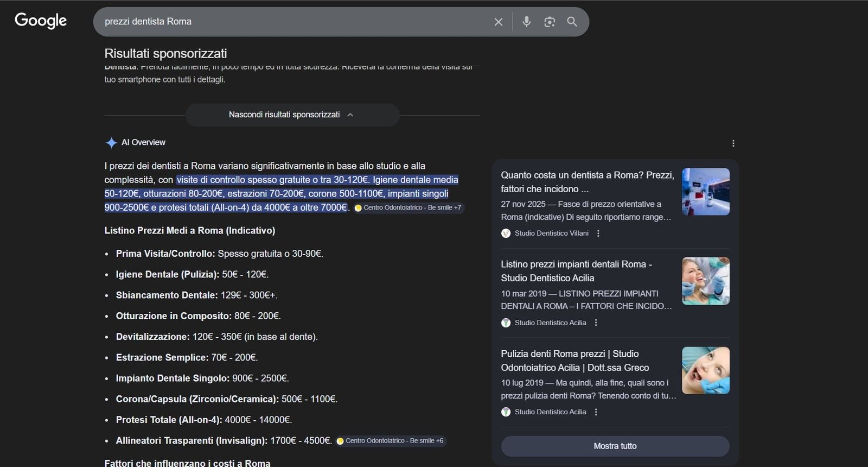868x467 pixels.
Task: Click the '10 lug 2019' result snippet
Action: [589, 389]
